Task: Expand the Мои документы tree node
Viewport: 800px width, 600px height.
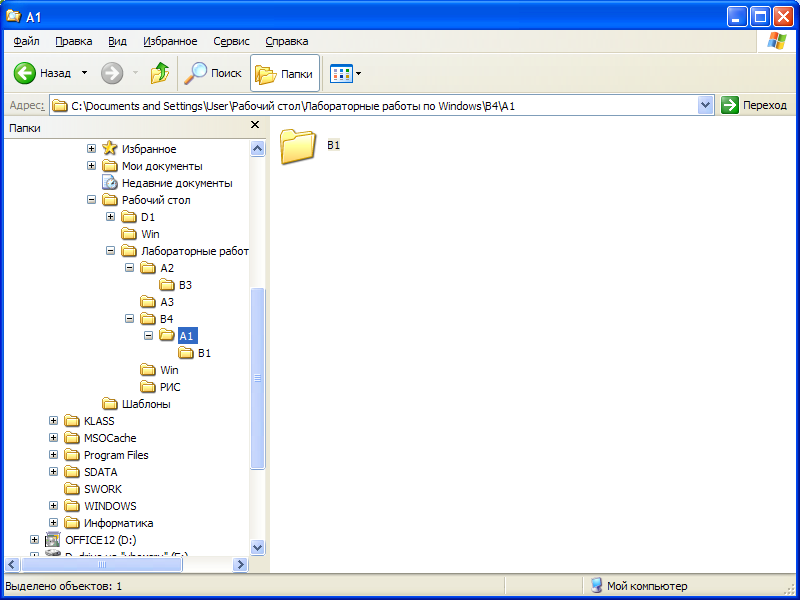Action: [x=91, y=166]
